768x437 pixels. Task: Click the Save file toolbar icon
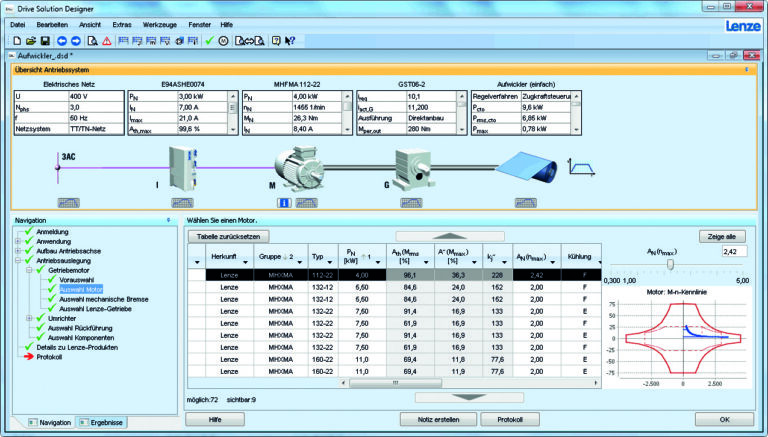tap(44, 41)
